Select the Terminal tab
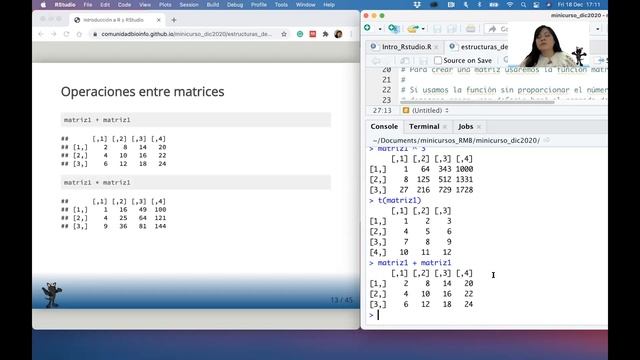Screen dimensions: 640x360 424,127
